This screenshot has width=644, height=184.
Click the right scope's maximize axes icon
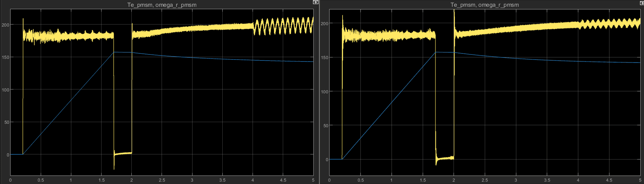(642, 3)
